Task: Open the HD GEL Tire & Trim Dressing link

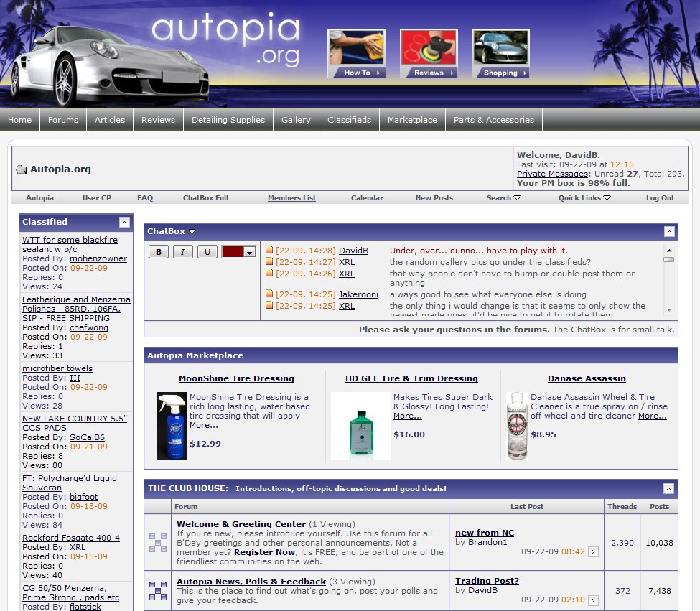Action: click(x=411, y=378)
